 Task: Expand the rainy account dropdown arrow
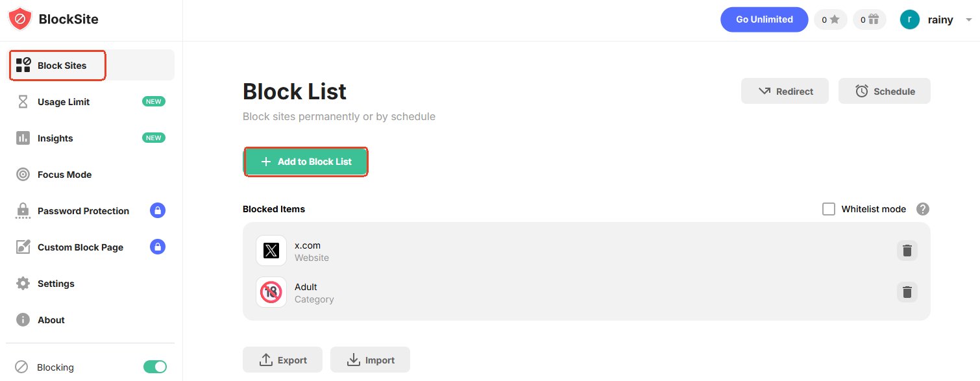tap(970, 19)
